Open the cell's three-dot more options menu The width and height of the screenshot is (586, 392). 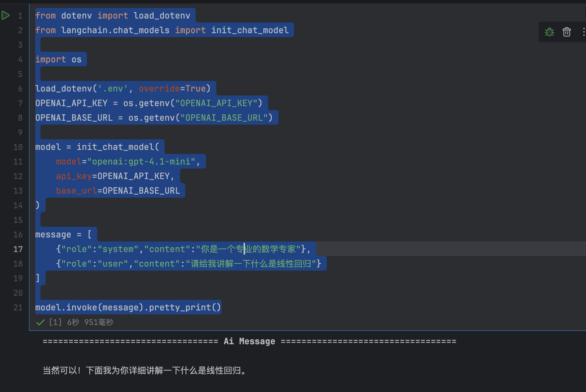(584, 32)
